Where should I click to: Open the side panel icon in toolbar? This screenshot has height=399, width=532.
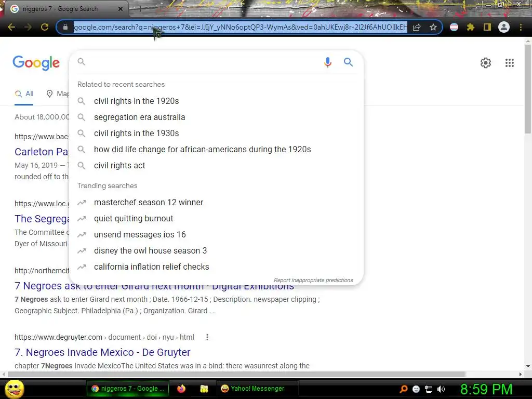(x=487, y=27)
